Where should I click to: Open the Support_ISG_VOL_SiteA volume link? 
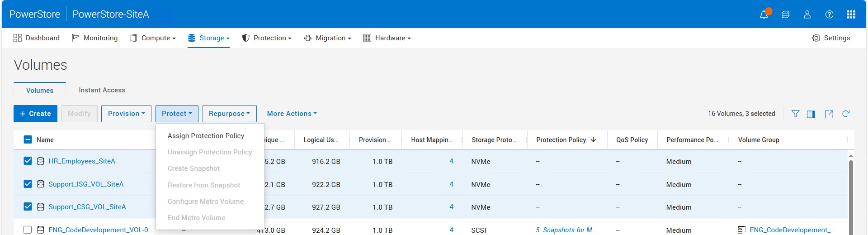pos(86,184)
